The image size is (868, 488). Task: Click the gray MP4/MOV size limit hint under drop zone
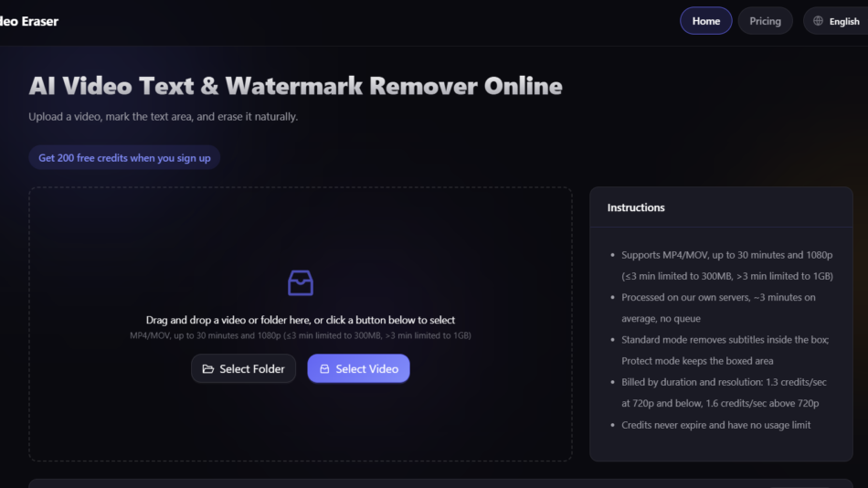pos(301,335)
